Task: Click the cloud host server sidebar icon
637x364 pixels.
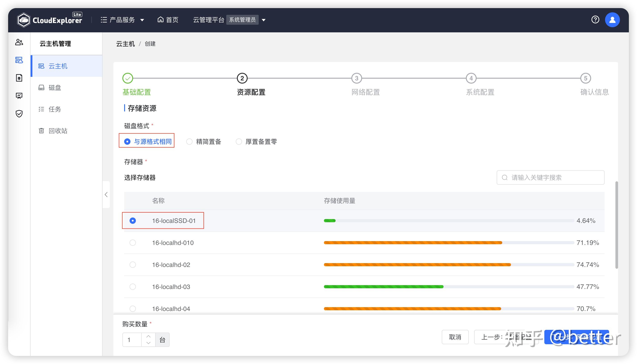Action: [19, 60]
